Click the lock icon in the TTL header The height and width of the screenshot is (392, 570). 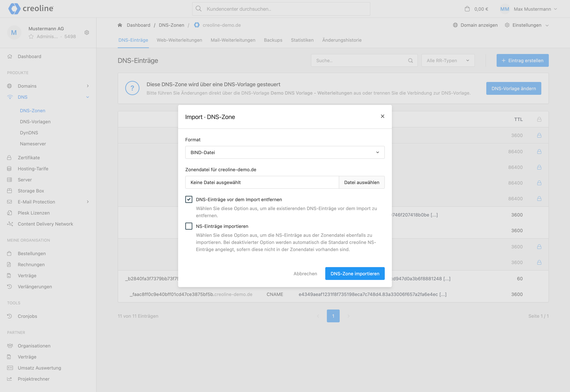click(x=539, y=119)
